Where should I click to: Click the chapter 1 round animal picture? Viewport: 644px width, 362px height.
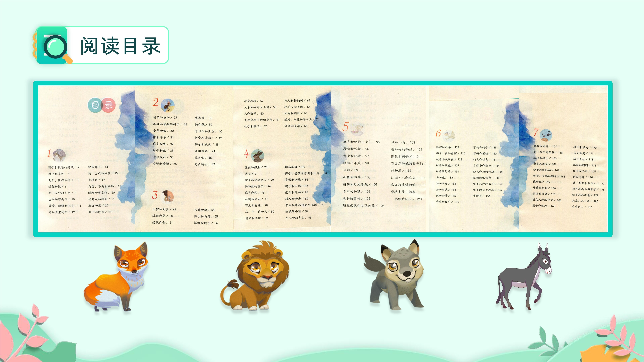pos(59,155)
